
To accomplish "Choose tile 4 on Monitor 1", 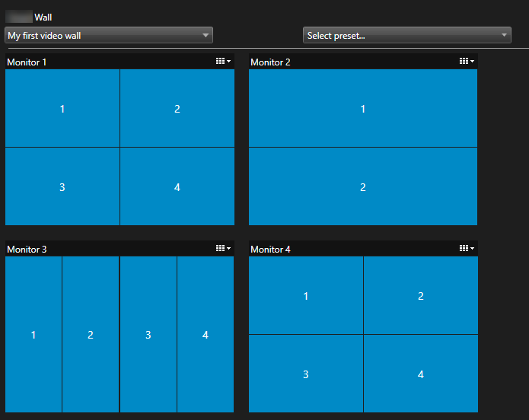I will coord(177,187).
